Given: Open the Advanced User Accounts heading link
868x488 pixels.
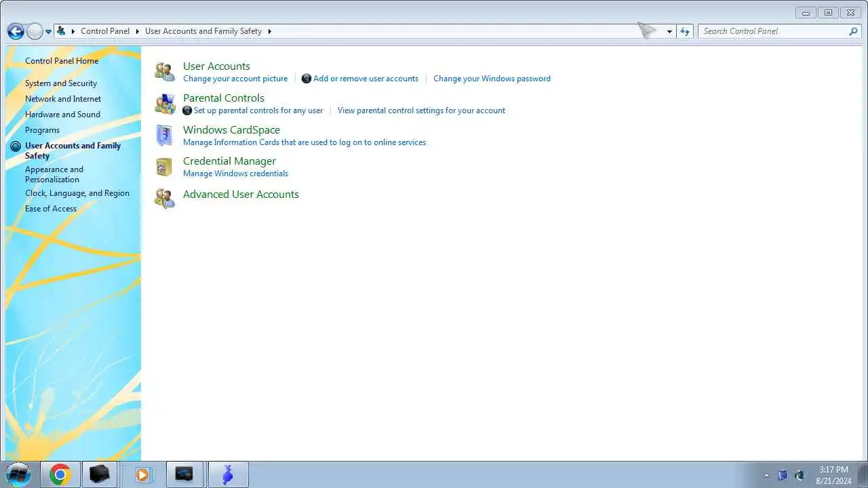Looking at the screenshot, I should coord(241,194).
